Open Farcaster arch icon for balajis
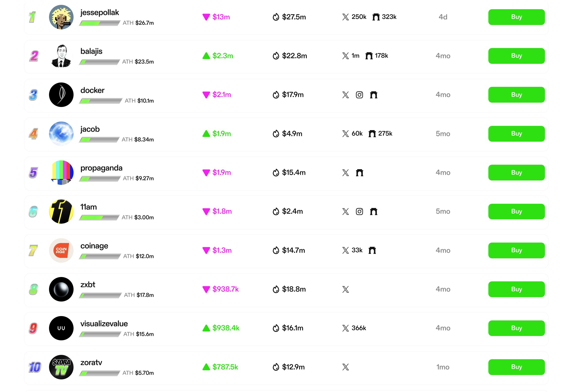Screen dimensions: 567x392 pyautogui.click(x=369, y=56)
